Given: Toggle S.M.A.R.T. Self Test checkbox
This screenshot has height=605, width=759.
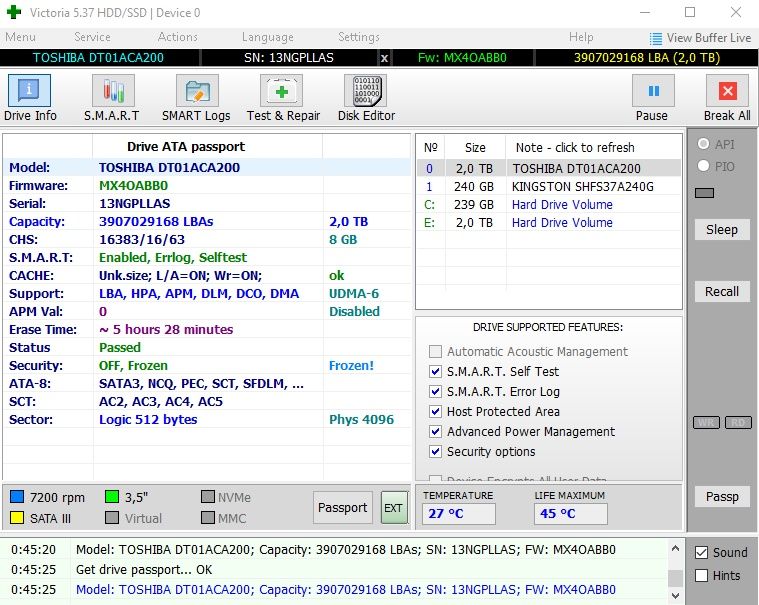Looking at the screenshot, I should click(435, 371).
